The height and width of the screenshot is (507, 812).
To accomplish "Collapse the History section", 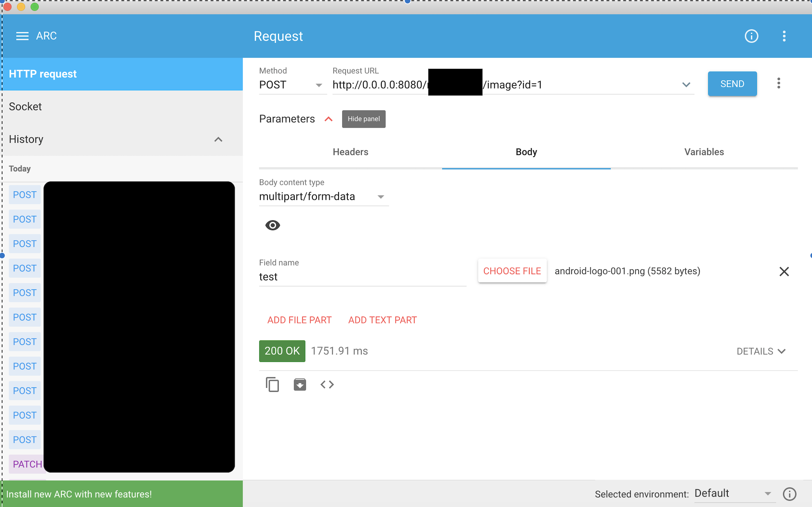I will tap(218, 139).
